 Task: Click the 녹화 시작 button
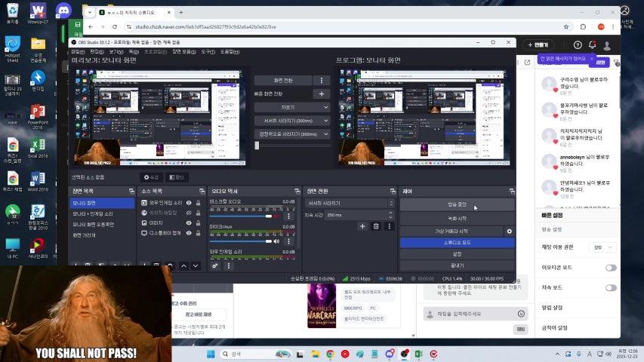(x=457, y=218)
